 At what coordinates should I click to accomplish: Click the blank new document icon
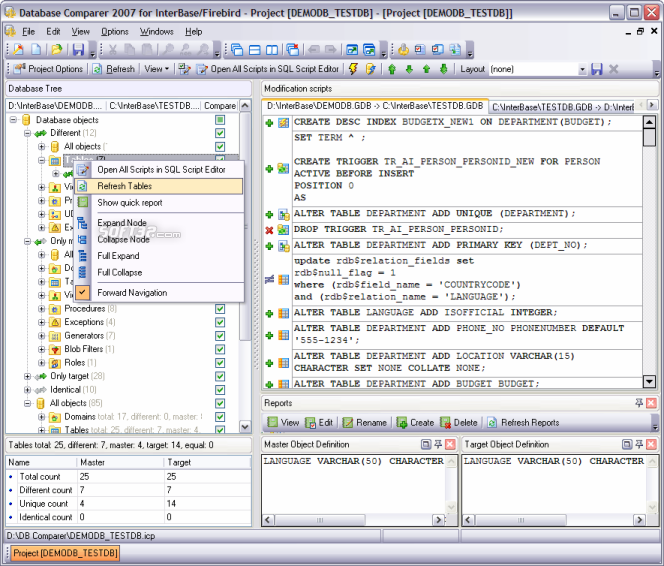point(36,50)
